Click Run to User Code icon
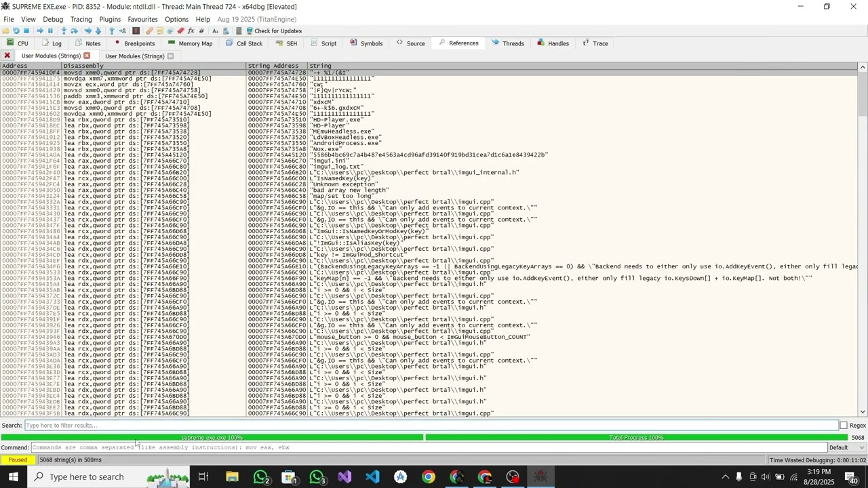Image resolution: width=868 pixels, height=488 pixels. pos(122,30)
